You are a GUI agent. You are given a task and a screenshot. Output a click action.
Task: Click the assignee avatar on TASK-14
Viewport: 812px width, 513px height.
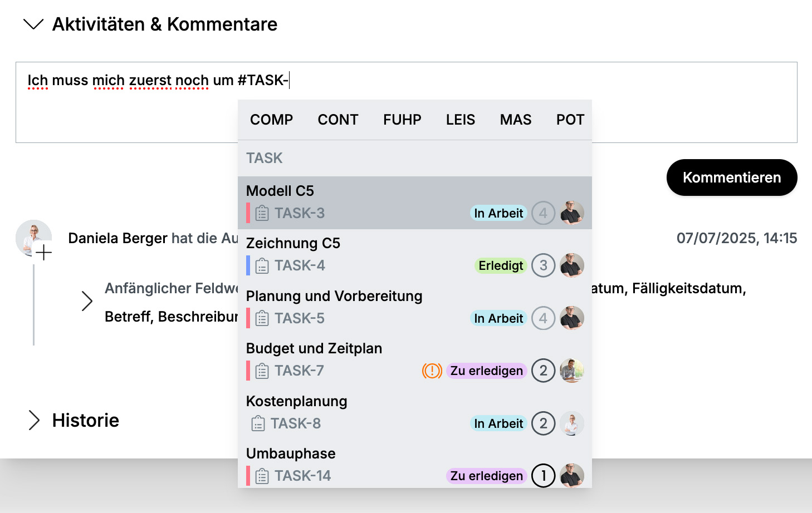572,476
